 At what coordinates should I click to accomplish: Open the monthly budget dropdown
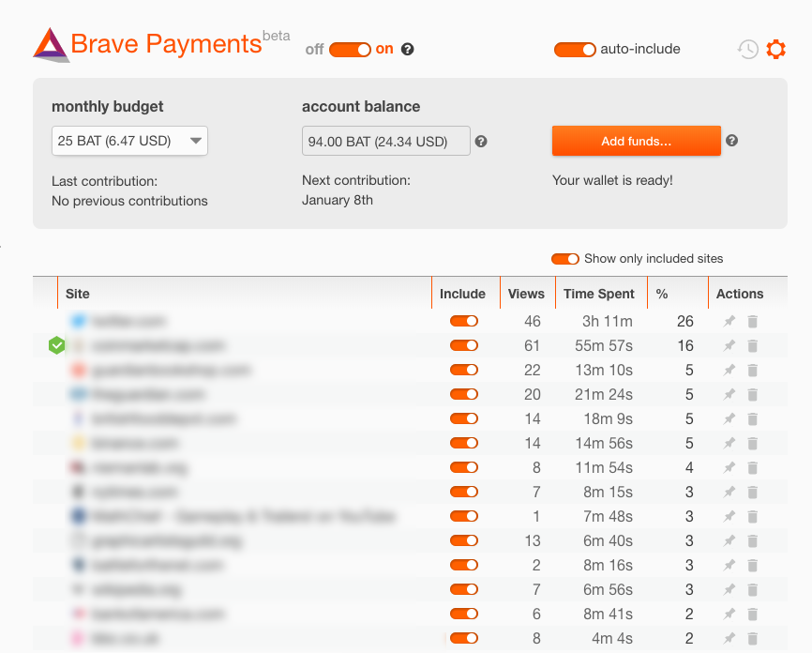click(129, 141)
